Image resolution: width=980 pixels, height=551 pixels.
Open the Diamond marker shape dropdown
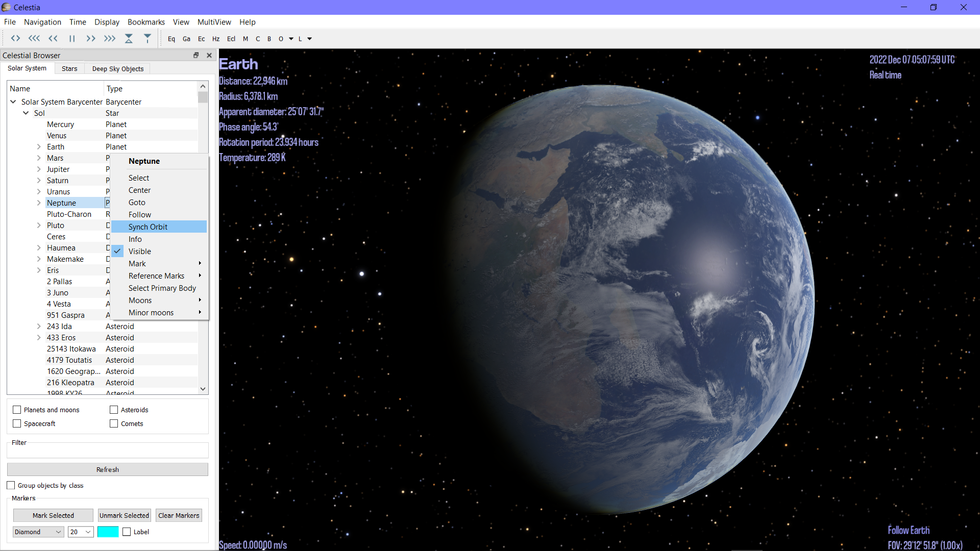pos(38,532)
